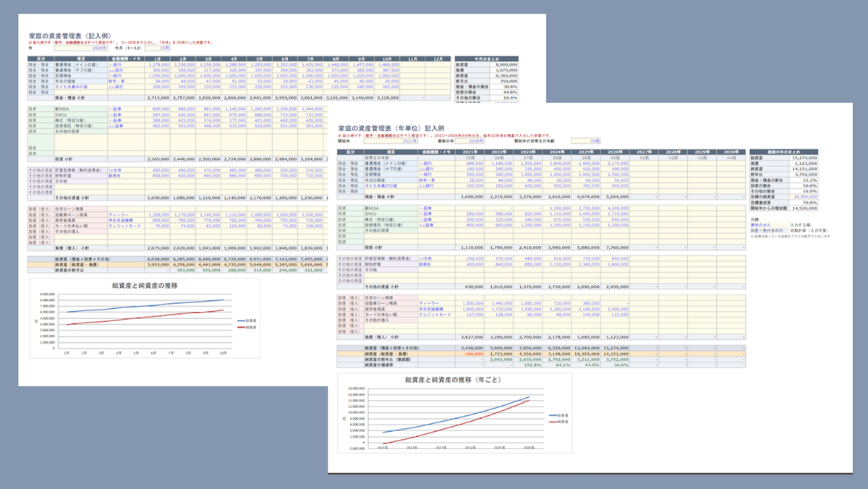Click the 35歳 input for 開始年の世帯主の年齢
Image resolution: width=868 pixels, height=489 pixels.
(x=587, y=141)
